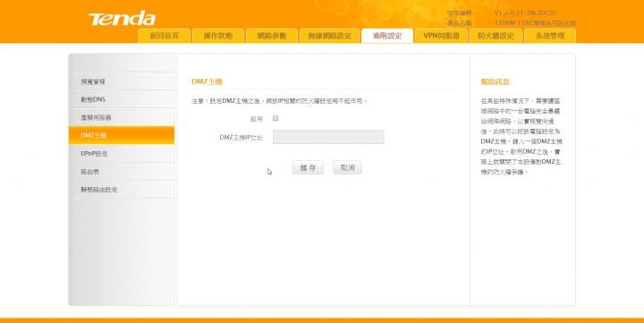This screenshot has width=644, height=323.
Task: Click the Tenda logo
Action: (122, 18)
